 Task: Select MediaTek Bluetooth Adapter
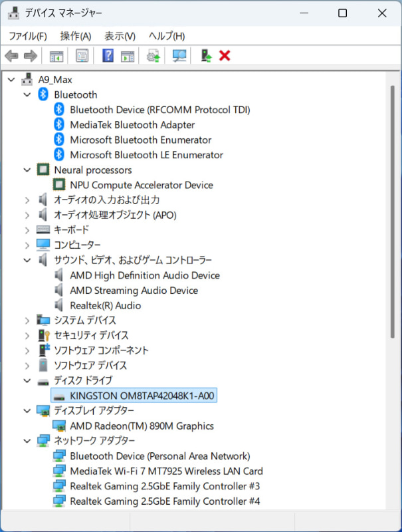132,124
